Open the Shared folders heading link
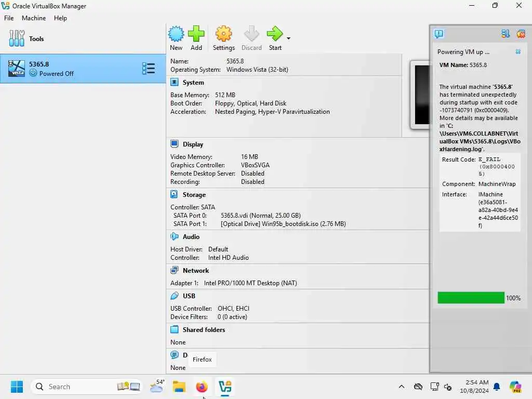 click(x=204, y=330)
